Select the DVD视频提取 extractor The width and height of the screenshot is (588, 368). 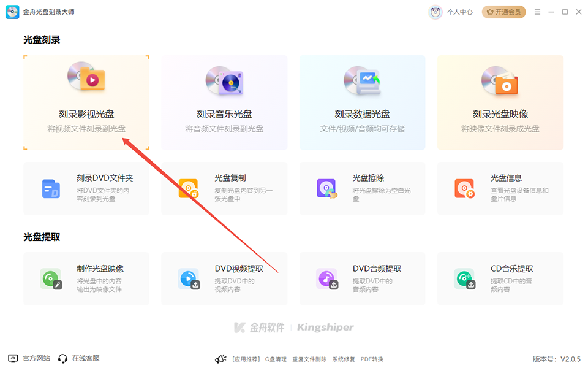click(x=224, y=278)
